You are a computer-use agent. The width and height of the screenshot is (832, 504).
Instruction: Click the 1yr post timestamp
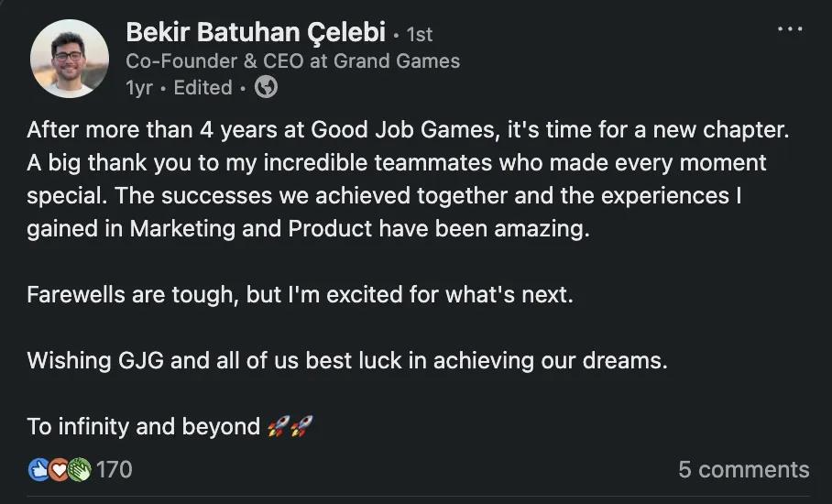click(x=139, y=88)
